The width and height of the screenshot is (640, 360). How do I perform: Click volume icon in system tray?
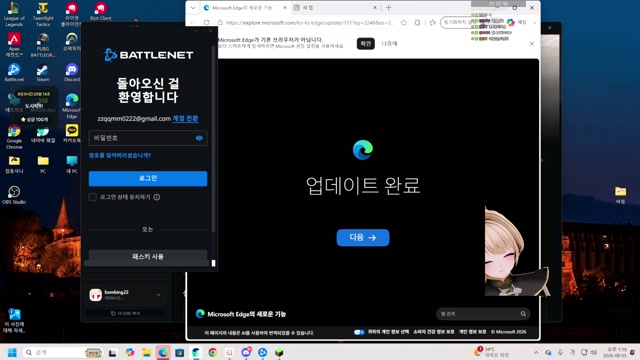(594, 352)
